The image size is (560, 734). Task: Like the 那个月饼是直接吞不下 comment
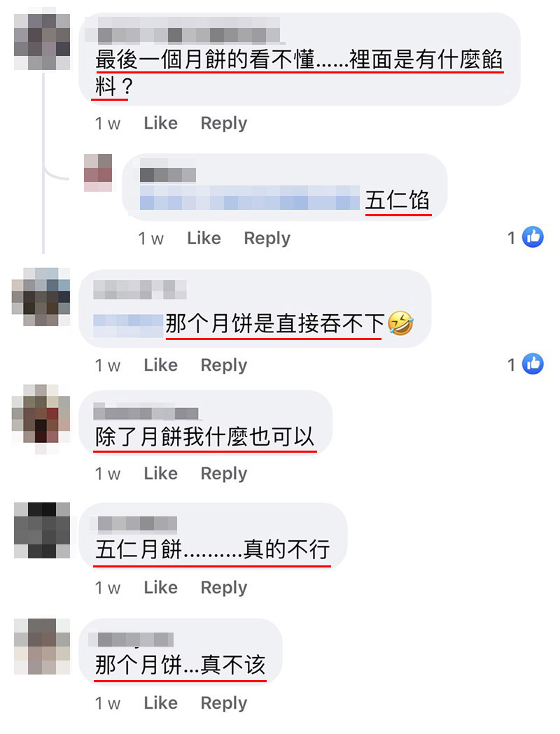tap(160, 365)
